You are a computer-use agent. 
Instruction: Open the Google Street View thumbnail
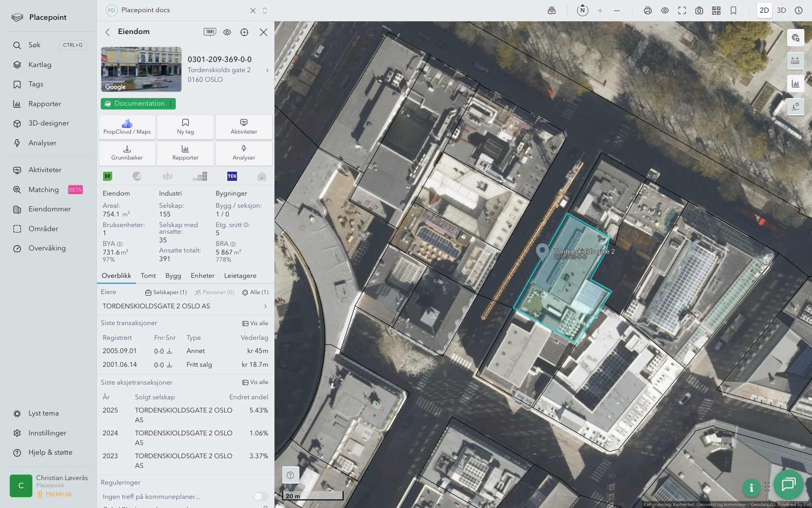[x=141, y=69]
